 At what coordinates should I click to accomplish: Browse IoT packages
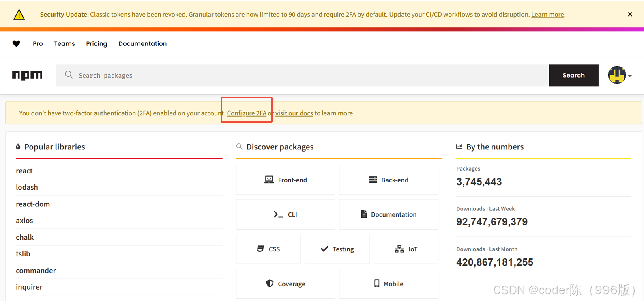click(x=406, y=249)
